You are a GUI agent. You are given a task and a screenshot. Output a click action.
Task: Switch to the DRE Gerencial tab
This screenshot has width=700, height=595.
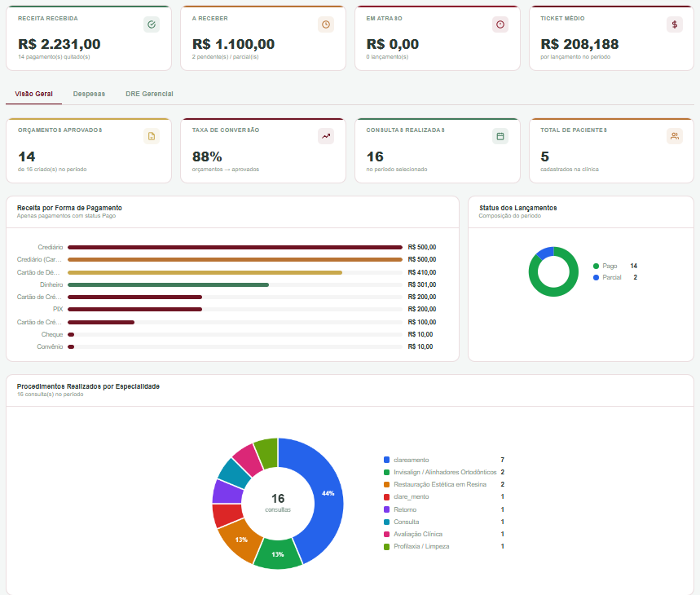(150, 94)
